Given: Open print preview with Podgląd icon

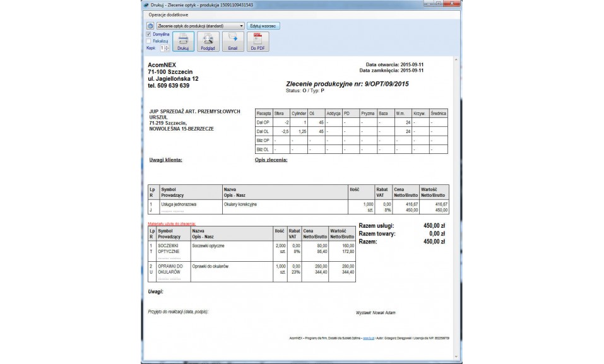Looking at the screenshot, I should coord(208,41).
